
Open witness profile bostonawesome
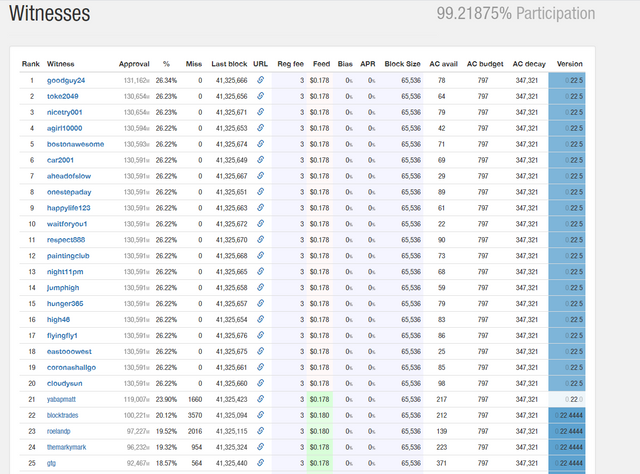click(76, 144)
